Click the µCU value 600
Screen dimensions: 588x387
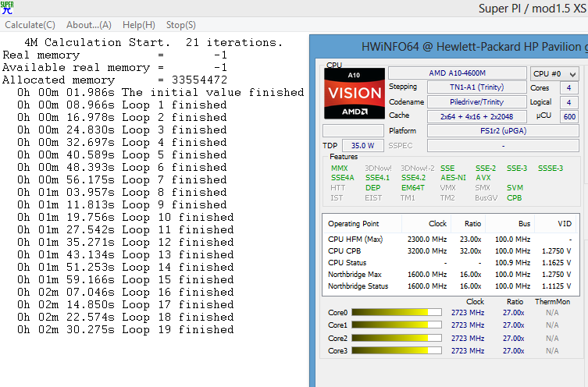pos(569,116)
